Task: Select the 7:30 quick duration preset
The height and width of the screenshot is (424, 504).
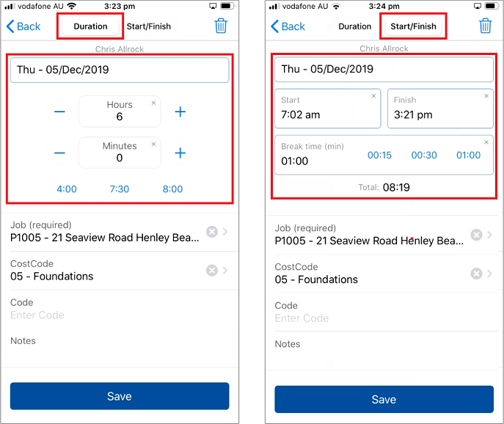Action: click(119, 189)
